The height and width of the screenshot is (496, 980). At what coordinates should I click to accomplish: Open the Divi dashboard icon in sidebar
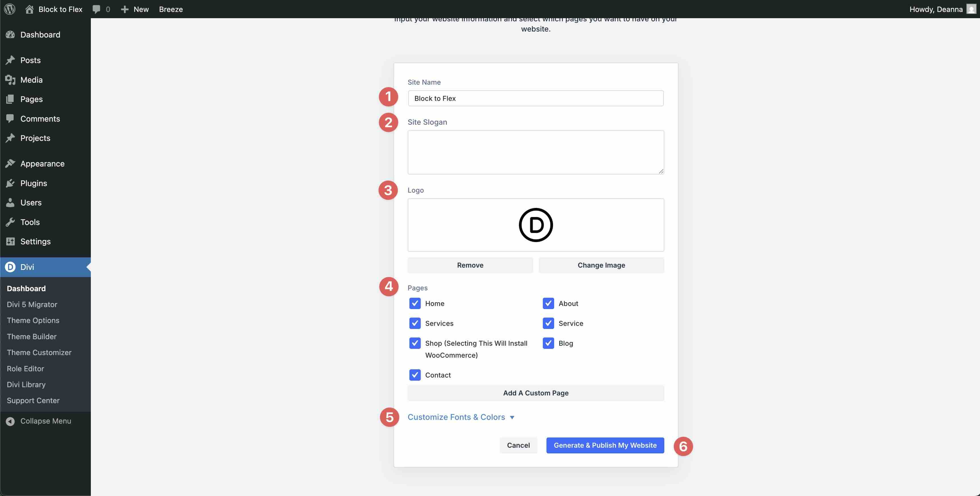(10, 267)
